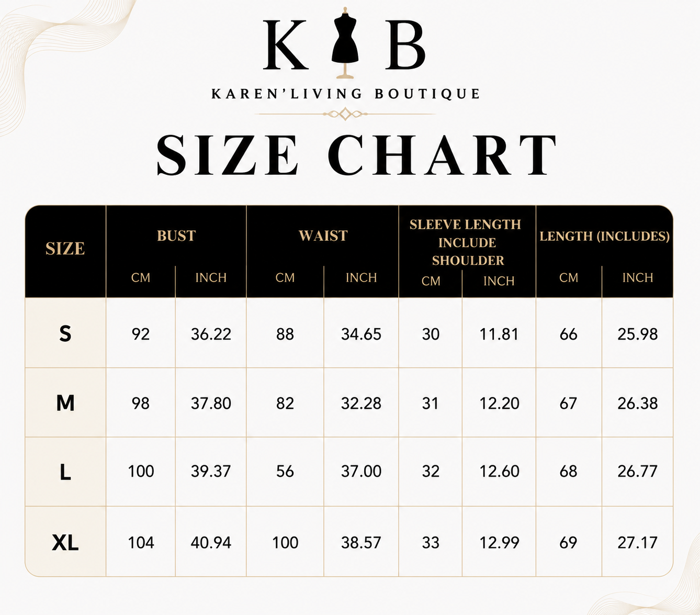Click the letter B in the logo

pyautogui.click(x=405, y=44)
